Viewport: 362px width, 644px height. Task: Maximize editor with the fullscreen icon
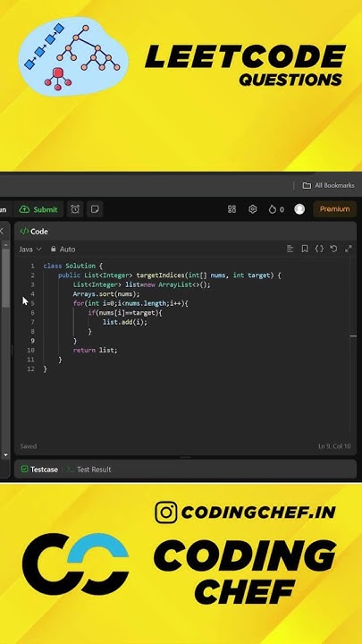click(349, 249)
